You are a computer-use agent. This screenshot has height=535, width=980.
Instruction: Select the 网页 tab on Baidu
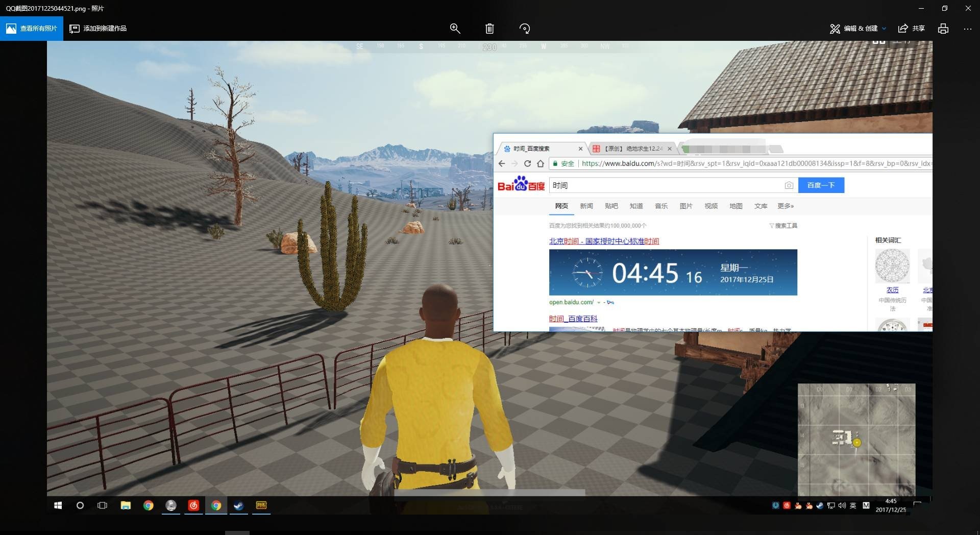pos(561,206)
